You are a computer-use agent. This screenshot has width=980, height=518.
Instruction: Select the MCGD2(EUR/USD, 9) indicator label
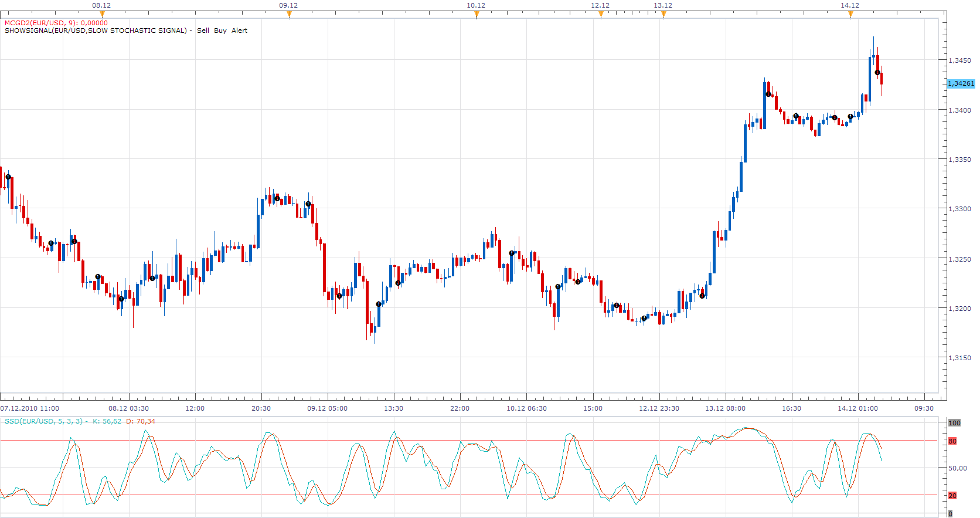point(56,23)
